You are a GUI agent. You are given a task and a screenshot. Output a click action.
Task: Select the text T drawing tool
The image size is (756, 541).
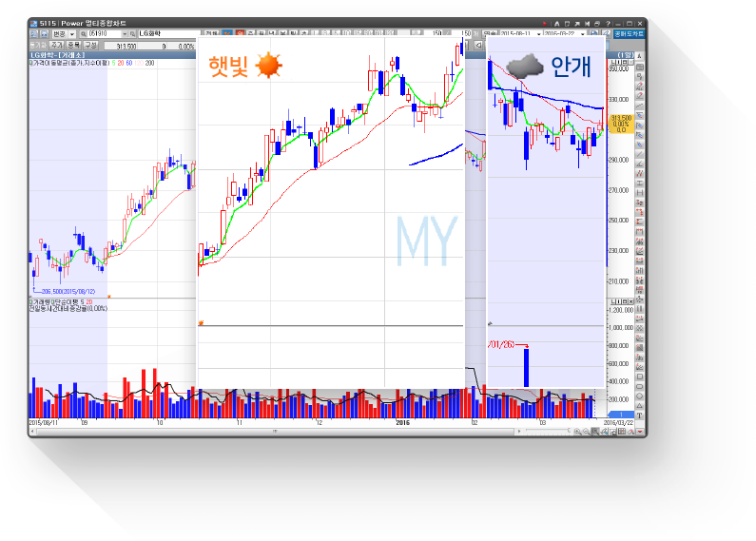(x=640, y=415)
